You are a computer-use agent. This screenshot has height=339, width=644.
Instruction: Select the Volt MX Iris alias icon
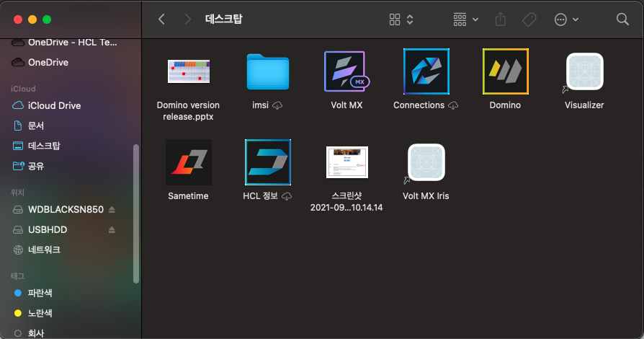426,162
